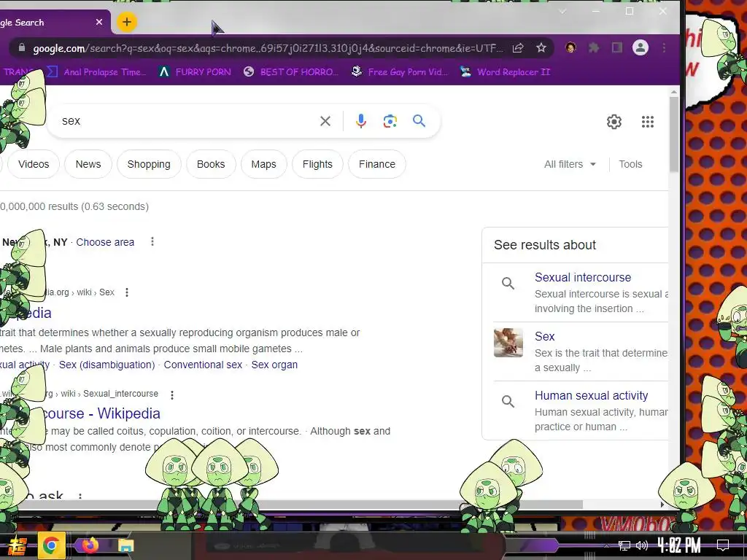Open Sexual intercourse in See results about
Screen dimensions: 747x560
(583, 277)
